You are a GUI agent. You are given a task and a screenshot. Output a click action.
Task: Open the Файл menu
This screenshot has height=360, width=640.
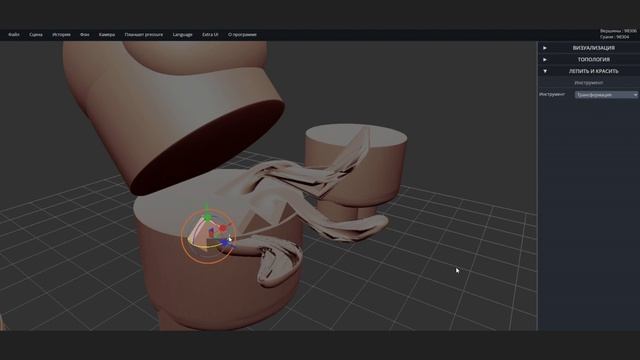tap(14, 35)
